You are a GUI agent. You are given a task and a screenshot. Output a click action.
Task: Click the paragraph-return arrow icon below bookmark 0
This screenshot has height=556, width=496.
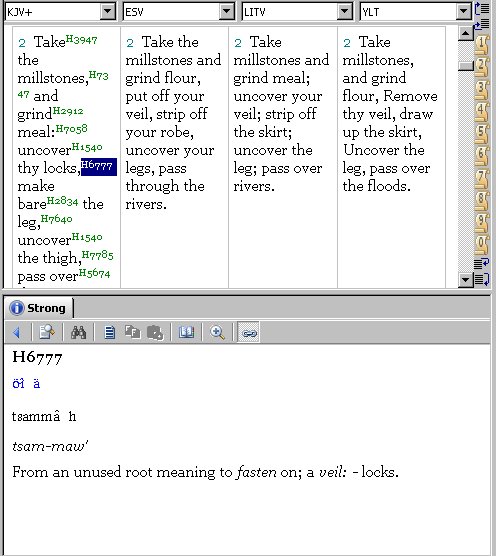(481, 264)
